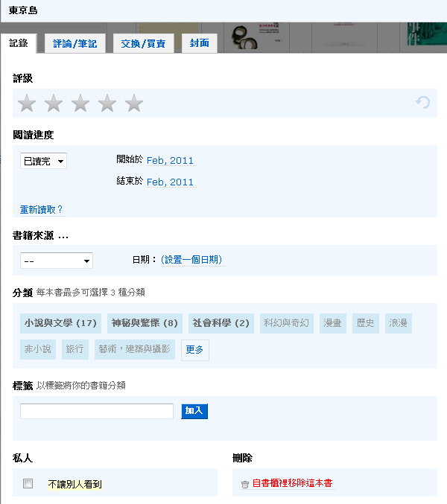Choose the 漫畫 category

[333, 323]
